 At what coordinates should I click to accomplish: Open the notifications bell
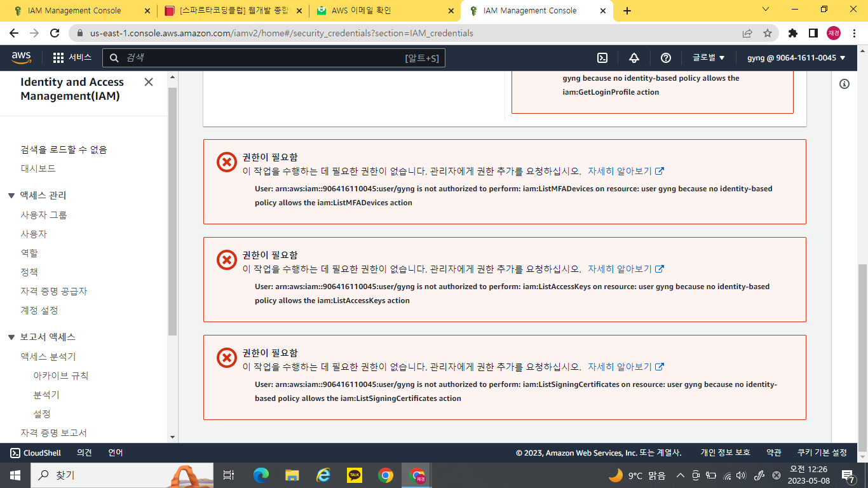(634, 58)
